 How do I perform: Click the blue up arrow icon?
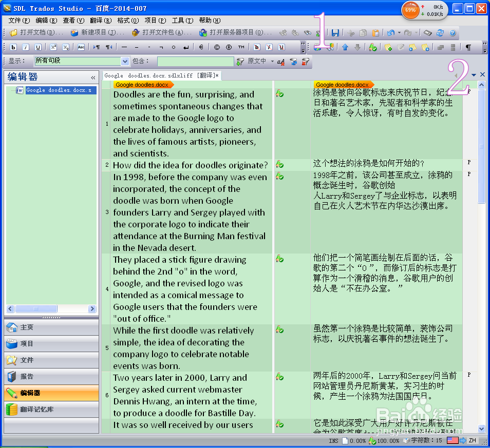(x=345, y=47)
